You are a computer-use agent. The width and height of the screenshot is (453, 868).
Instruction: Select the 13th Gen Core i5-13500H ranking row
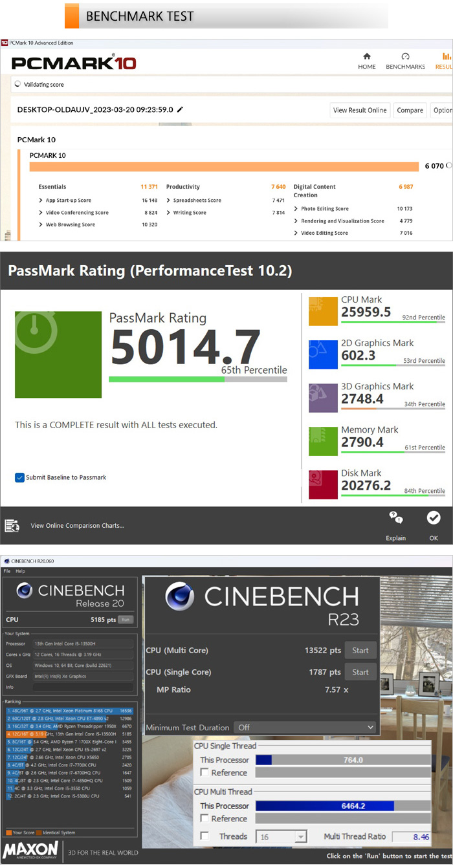pos(70,734)
